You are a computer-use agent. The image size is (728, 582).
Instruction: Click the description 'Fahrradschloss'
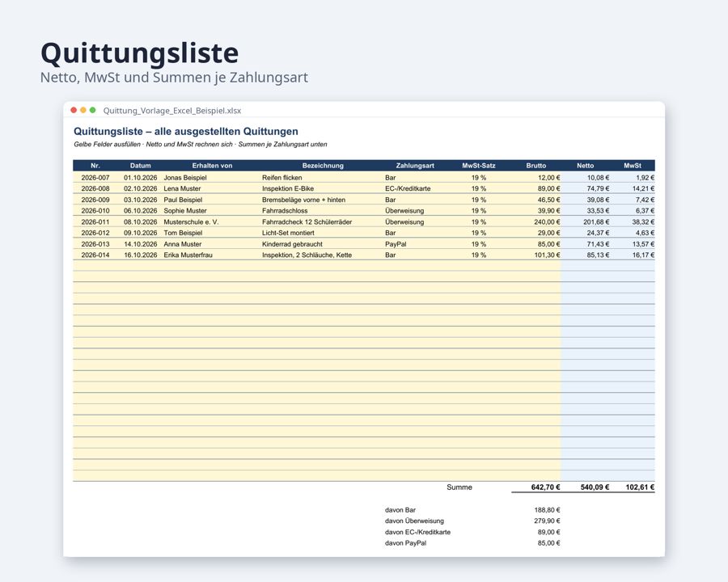pyautogui.click(x=285, y=211)
